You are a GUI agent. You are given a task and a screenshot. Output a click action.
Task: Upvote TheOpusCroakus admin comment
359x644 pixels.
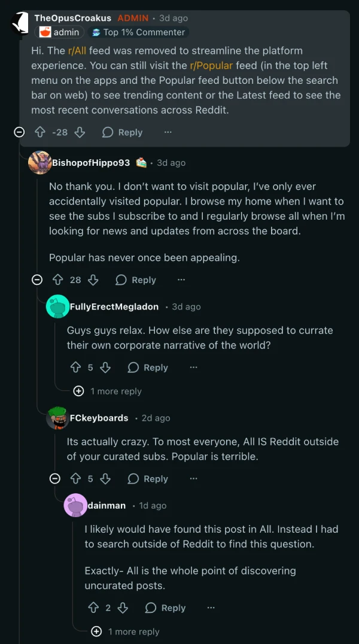pos(40,132)
